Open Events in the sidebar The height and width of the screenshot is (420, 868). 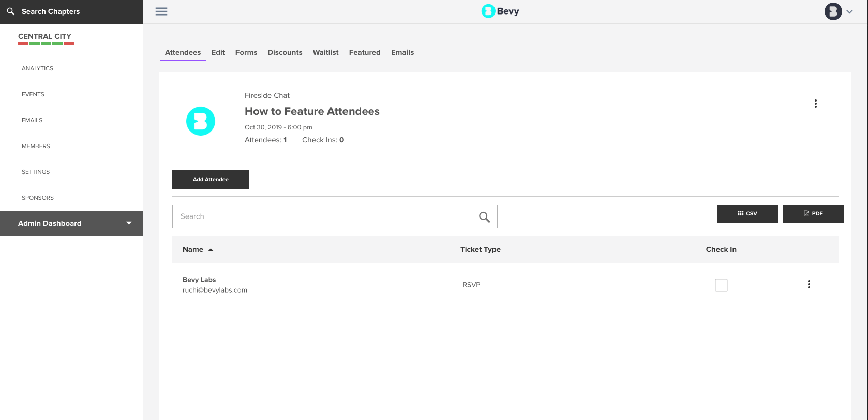coord(33,94)
